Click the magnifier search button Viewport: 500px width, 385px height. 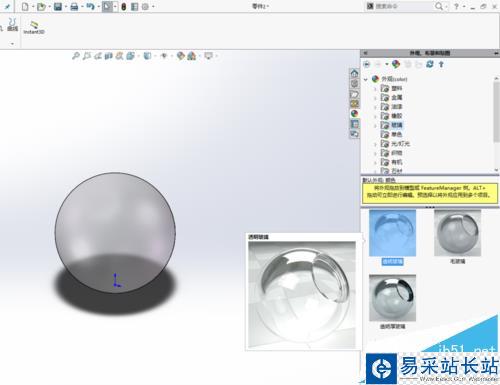[439, 6]
